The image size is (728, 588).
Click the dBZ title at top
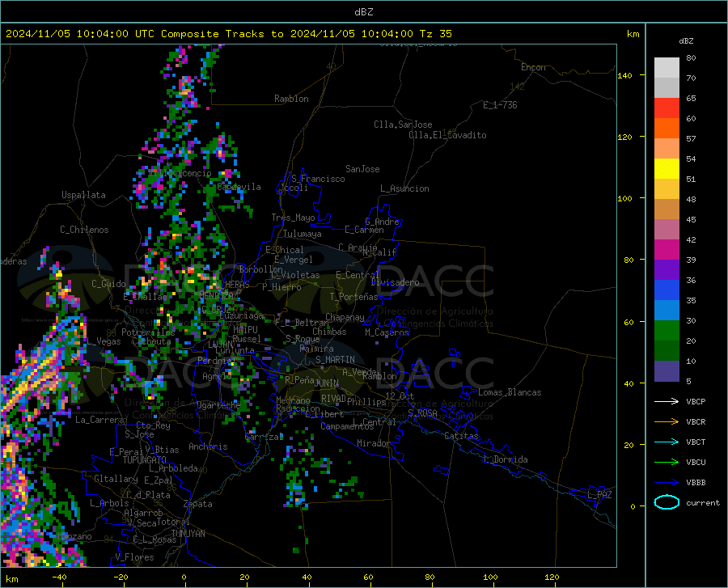(363, 12)
